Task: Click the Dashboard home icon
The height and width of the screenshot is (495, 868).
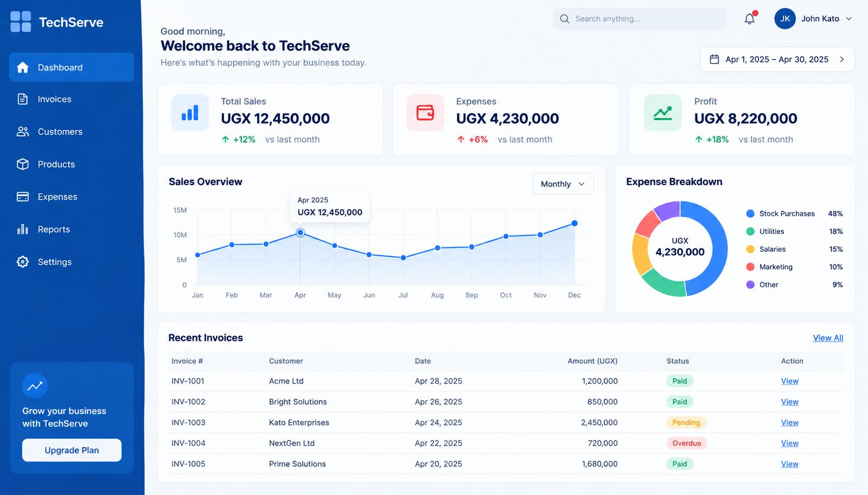Action: [23, 67]
